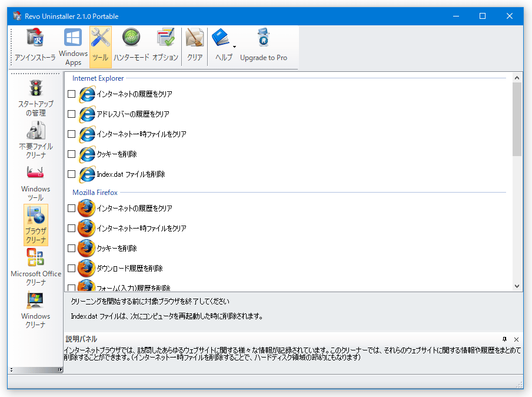Click the IE インターネットの履歴をクリア label
This screenshot has width=532, height=397.
coord(134,94)
